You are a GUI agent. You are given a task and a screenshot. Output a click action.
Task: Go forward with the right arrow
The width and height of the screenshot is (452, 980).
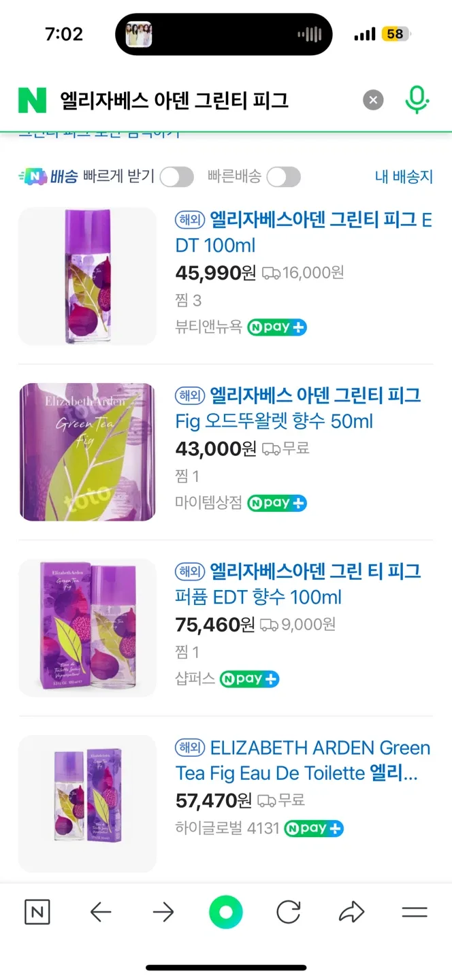(163, 913)
